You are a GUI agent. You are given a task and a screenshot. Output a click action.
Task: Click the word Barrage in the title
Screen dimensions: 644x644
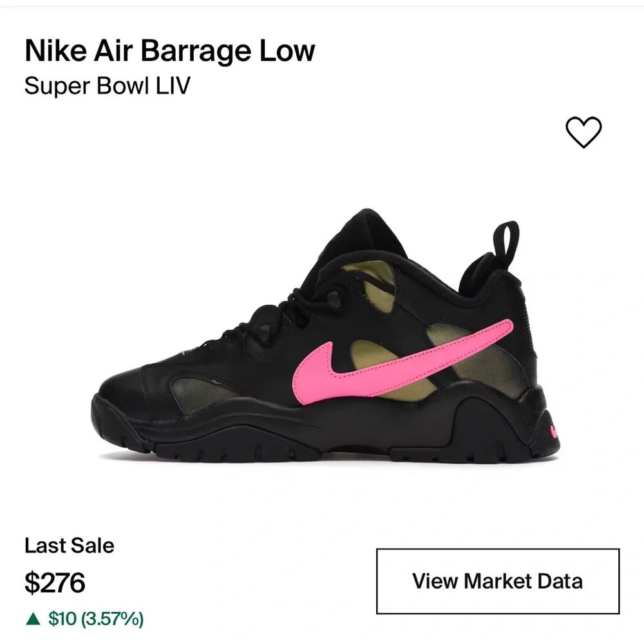pos(196,51)
